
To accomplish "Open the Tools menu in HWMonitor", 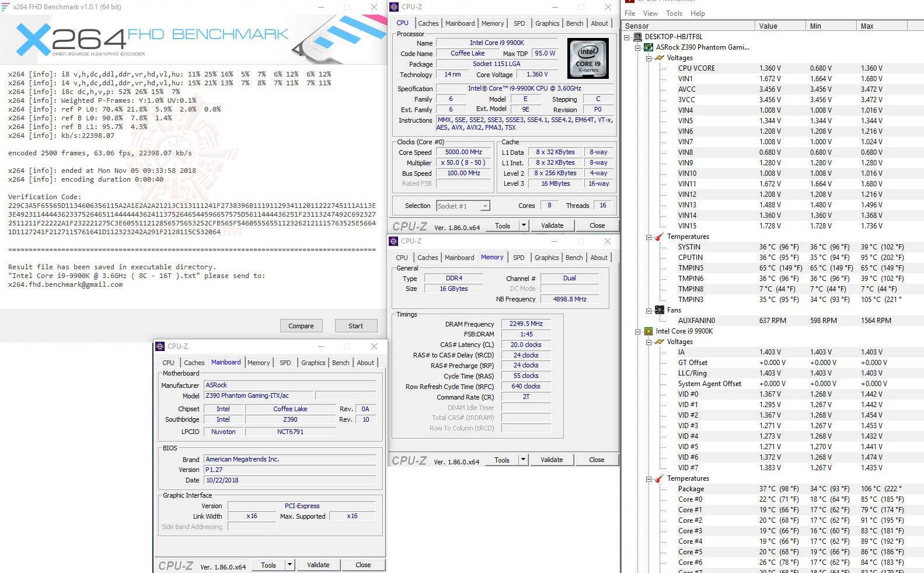I will [674, 13].
